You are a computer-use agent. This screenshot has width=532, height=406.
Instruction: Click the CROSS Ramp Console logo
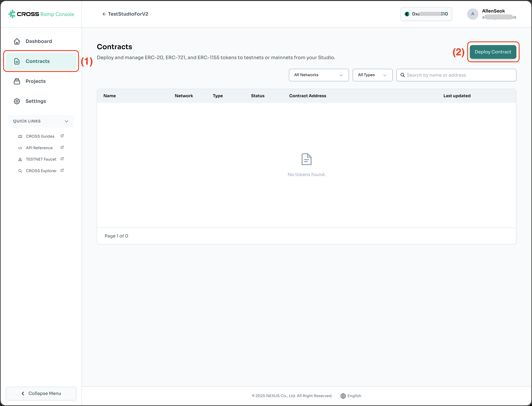coord(41,14)
